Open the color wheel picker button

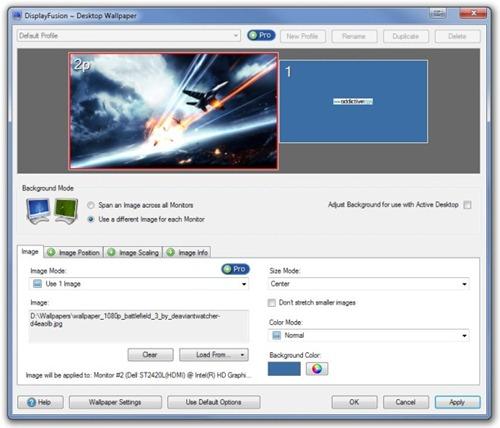317,369
